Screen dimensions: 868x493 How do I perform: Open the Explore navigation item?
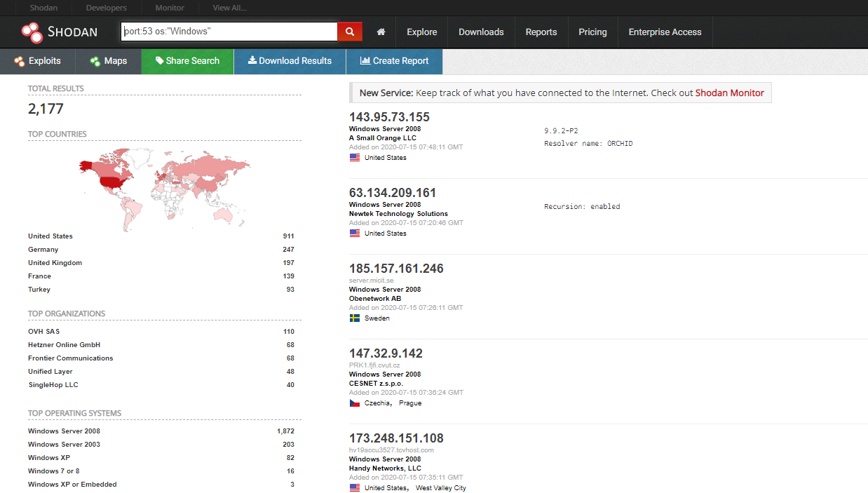coord(422,32)
